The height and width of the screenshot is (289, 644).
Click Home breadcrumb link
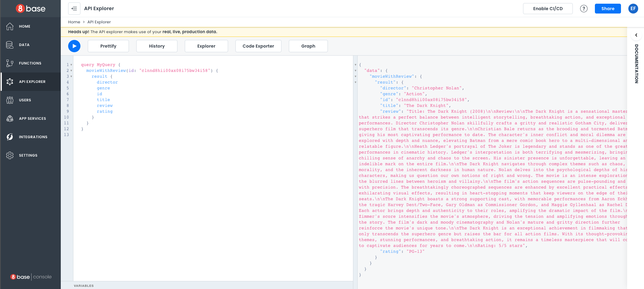74,22
